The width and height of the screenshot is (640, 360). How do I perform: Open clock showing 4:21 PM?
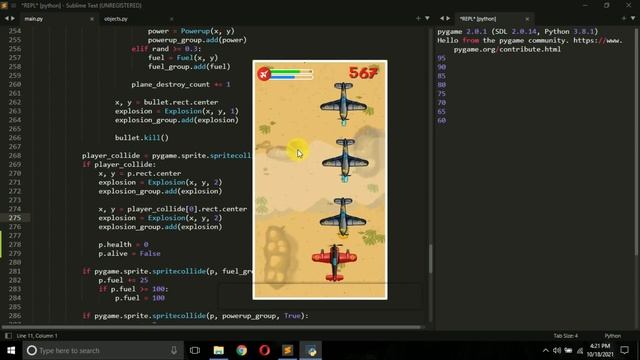600,350
